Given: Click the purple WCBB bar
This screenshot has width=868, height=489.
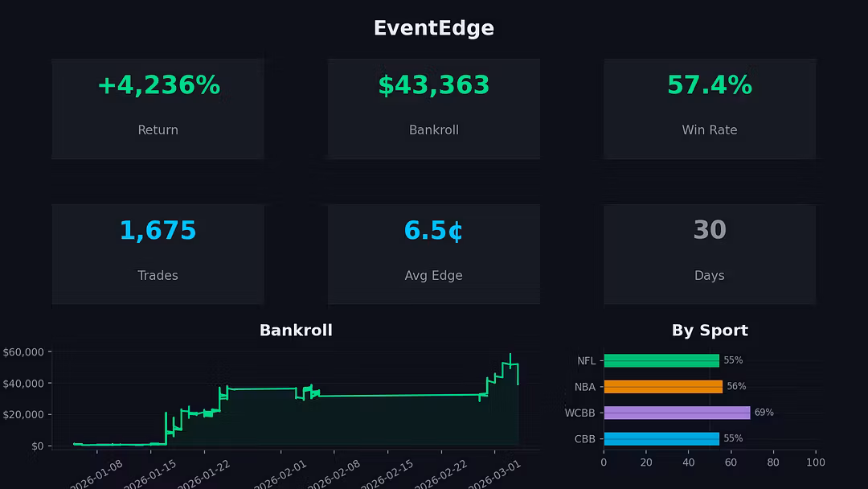Looking at the screenshot, I should (x=676, y=413).
